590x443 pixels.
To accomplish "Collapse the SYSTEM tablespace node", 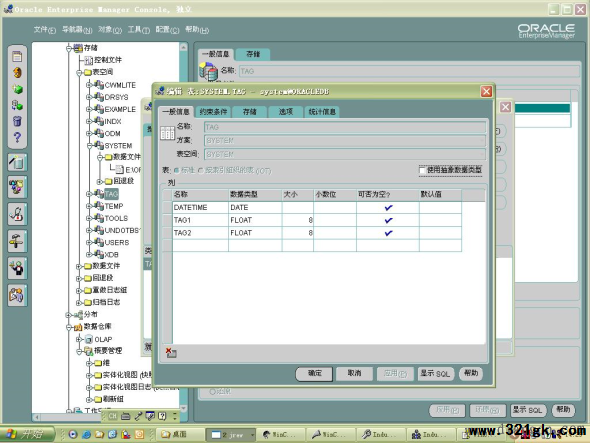I will pyautogui.click(x=89, y=145).
